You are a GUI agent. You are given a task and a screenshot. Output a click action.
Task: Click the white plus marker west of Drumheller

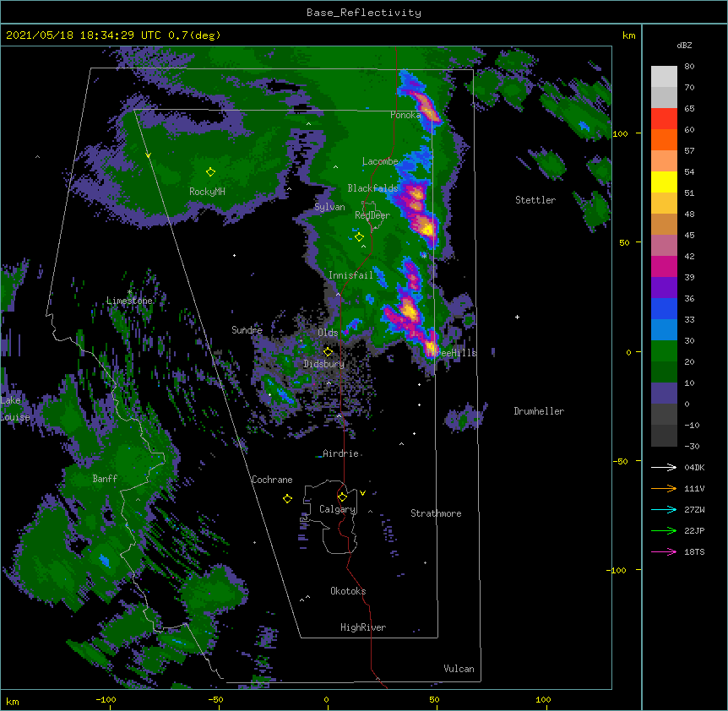tap(517, 317)
